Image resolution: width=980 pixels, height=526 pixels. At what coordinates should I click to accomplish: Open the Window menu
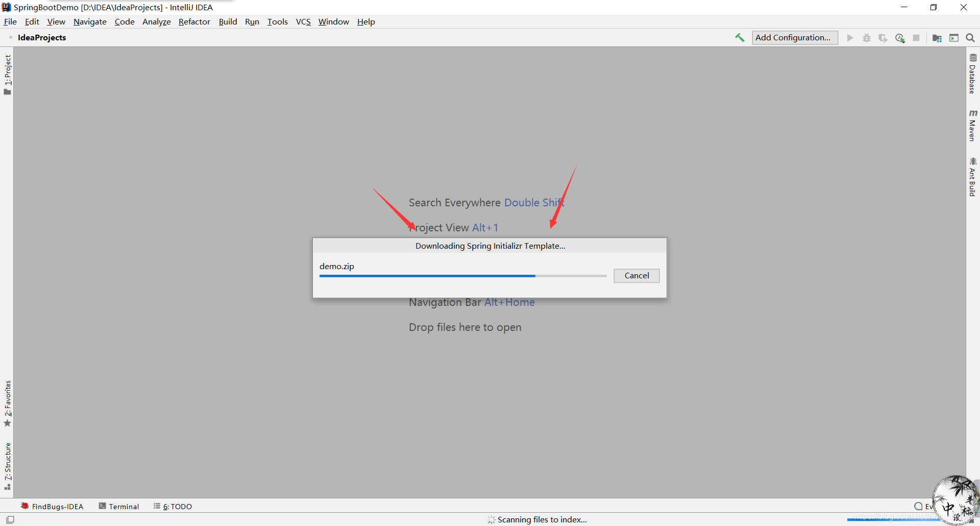tap(333, 21)
